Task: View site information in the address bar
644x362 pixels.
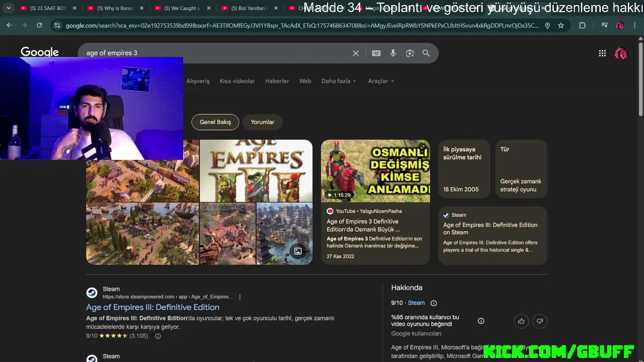Action: 57,25
